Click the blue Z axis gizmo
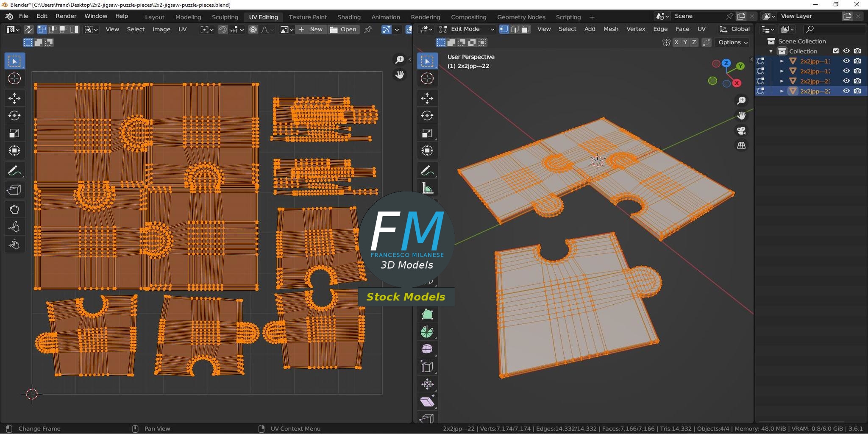Viewport: 868px width, 434px height. tap(726, 63)
